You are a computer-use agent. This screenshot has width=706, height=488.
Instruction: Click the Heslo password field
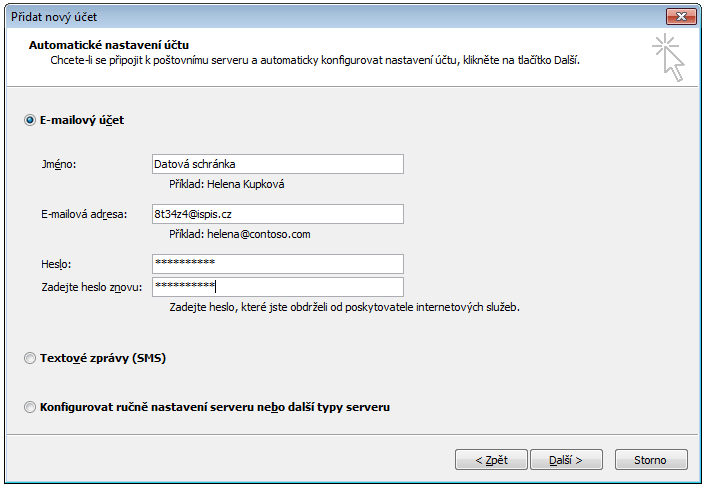277,264
